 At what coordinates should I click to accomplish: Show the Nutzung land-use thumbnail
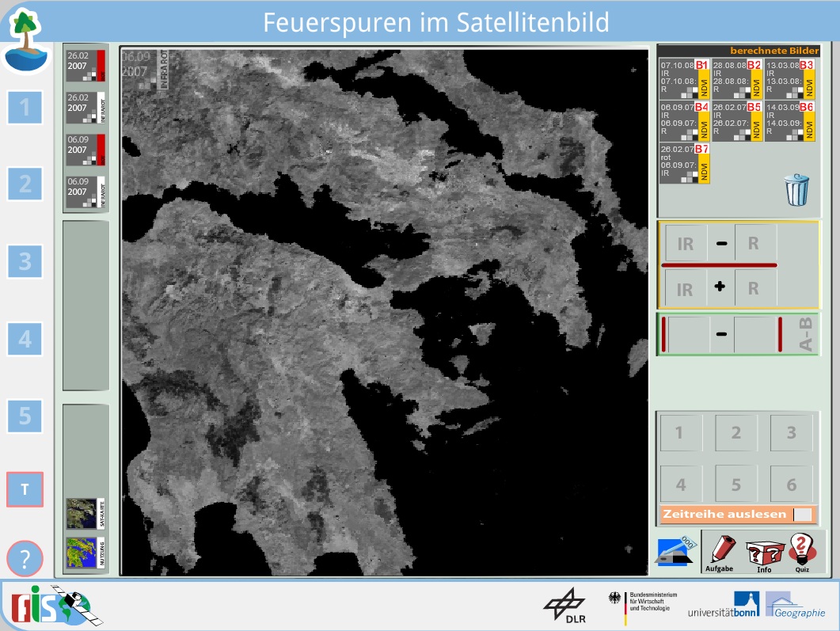[86, 553]
